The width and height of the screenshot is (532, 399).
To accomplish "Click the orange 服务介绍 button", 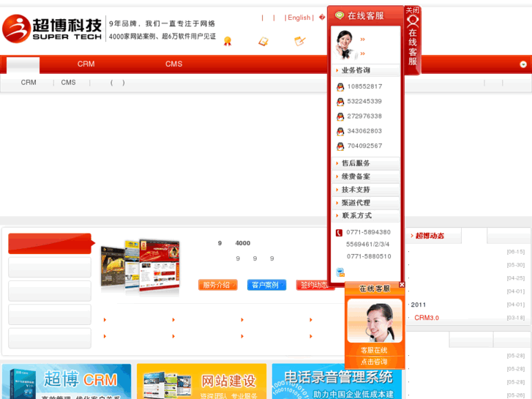I will pos(217,285).
